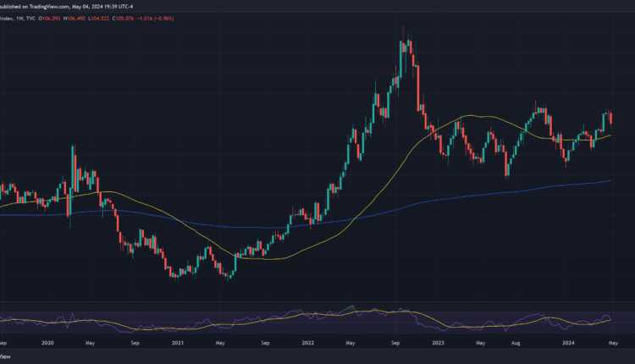Click the 2021 label on time axis

[178, 344]
